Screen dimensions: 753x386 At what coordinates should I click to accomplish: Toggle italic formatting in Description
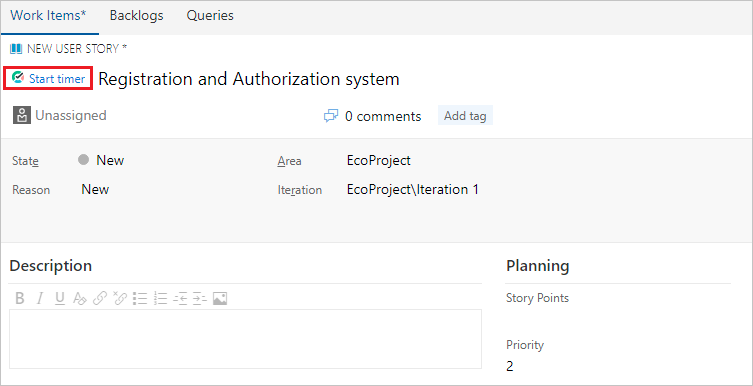pos(40,299)
